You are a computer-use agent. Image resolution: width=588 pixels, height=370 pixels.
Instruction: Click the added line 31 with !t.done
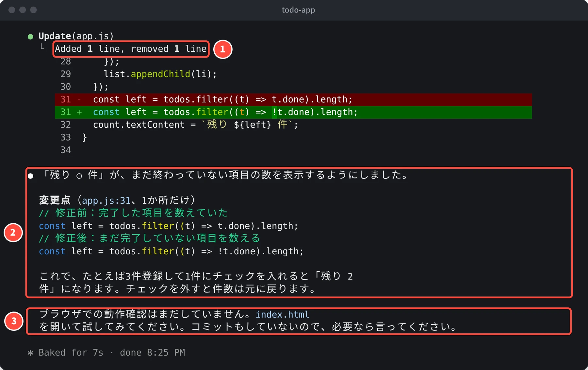pyautogui.click(x=293, y=112)
